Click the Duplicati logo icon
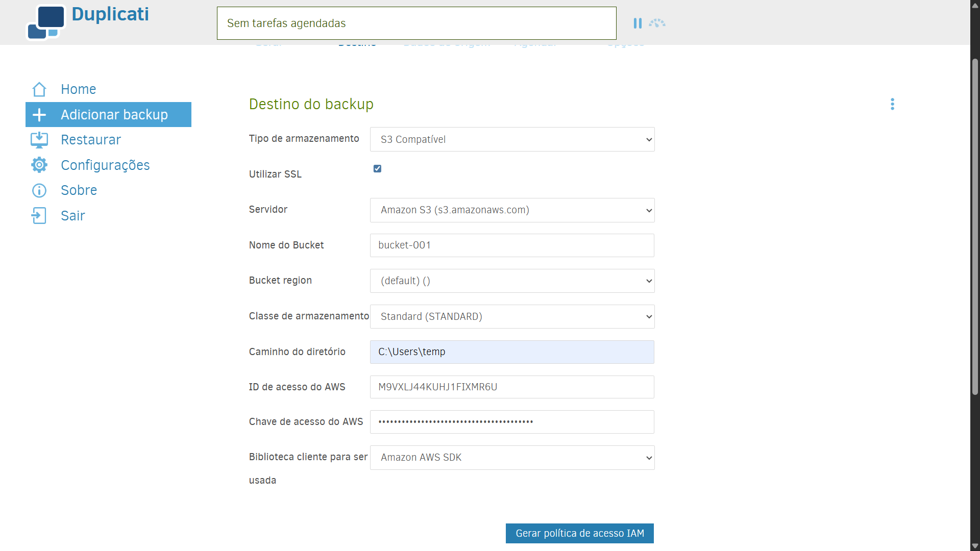 tap(46, 22)
